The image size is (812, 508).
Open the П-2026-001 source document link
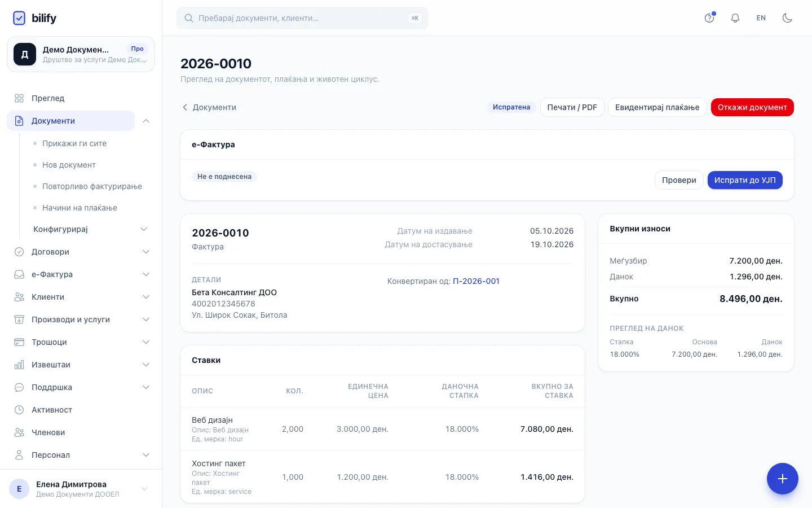point(476,281)
